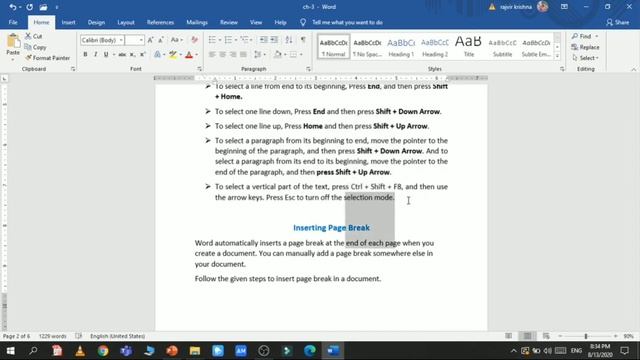The height and width of the screenshot is (360, 640).
Task: Apply Text Effects icon
Action: coord(157,54)
